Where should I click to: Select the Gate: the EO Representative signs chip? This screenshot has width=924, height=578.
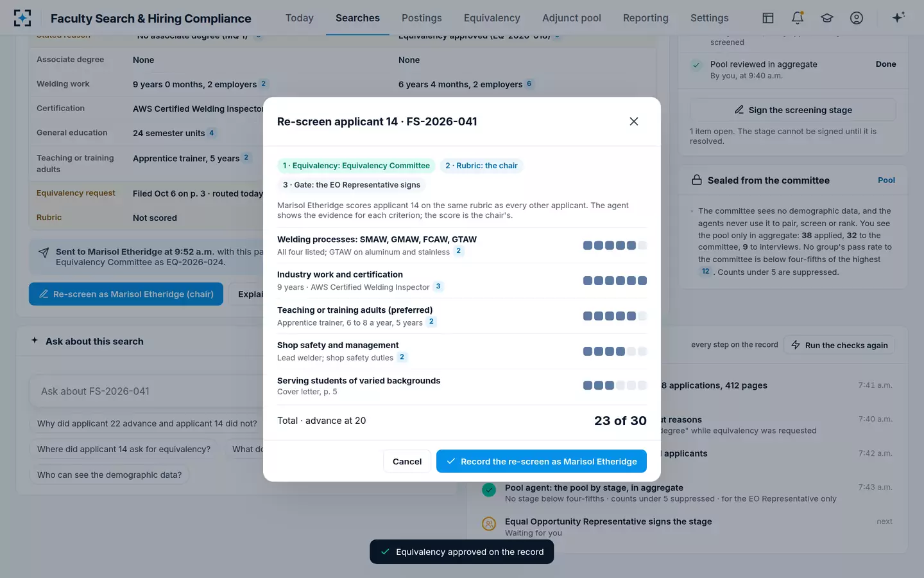[x=352, y=185]
